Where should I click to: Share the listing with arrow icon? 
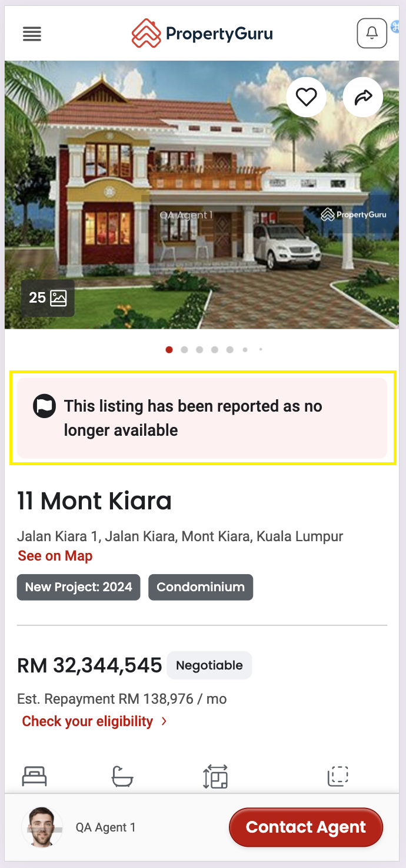click(x=364, y=97)
